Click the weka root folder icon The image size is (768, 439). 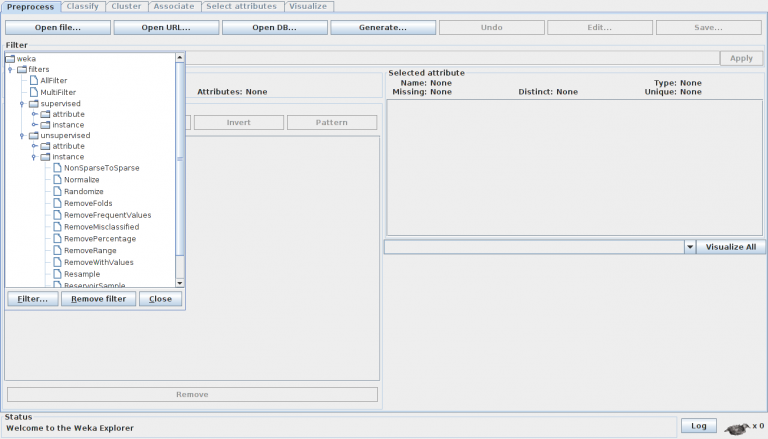10,58
